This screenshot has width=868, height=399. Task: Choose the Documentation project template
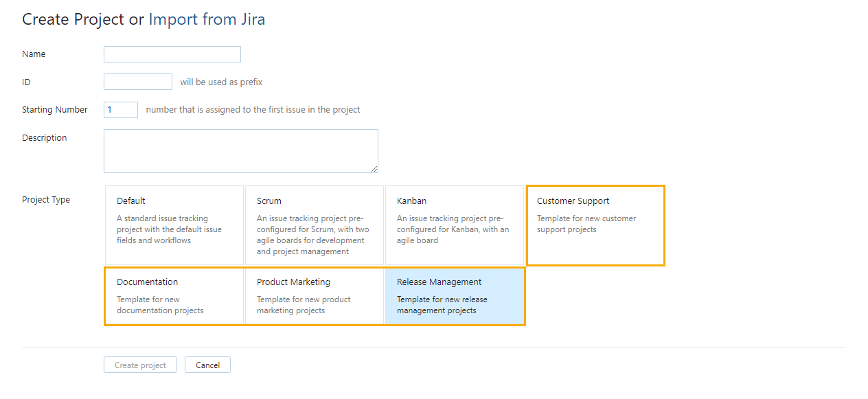click(x=174, y=296)
